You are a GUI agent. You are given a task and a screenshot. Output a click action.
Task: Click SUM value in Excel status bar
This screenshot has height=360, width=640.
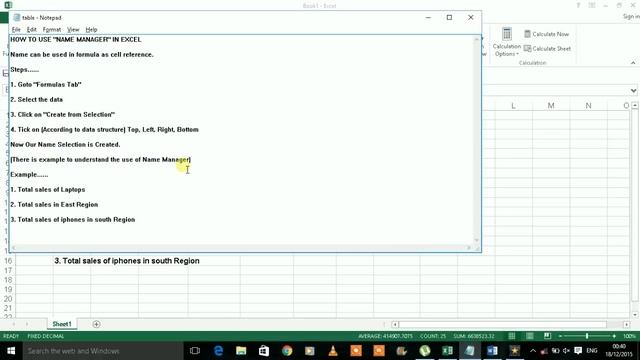474,336
